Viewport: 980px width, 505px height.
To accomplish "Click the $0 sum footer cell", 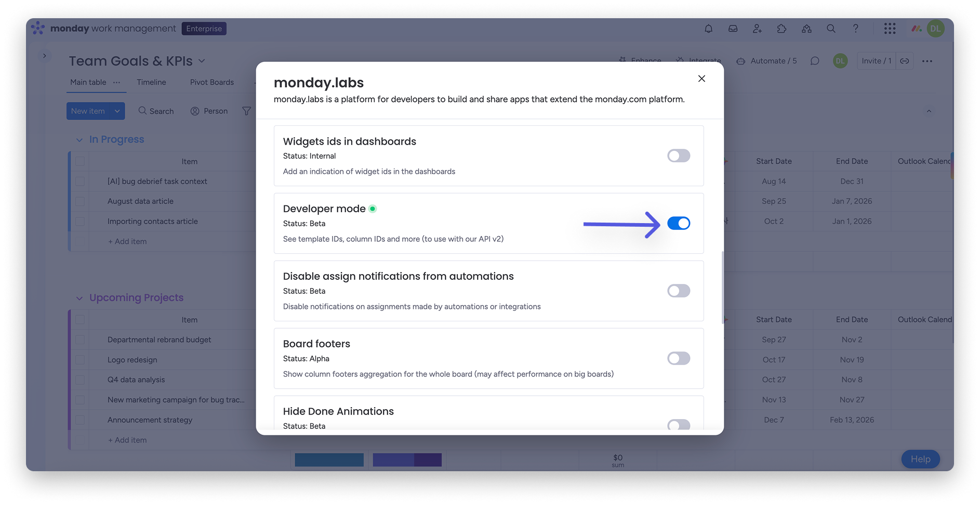I will point(618,460).
